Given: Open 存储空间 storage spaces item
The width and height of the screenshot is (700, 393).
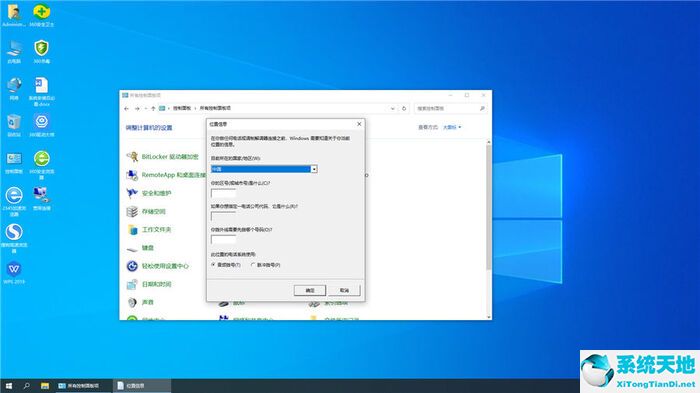Looking at the screenshot, I should tap(146, 211).
